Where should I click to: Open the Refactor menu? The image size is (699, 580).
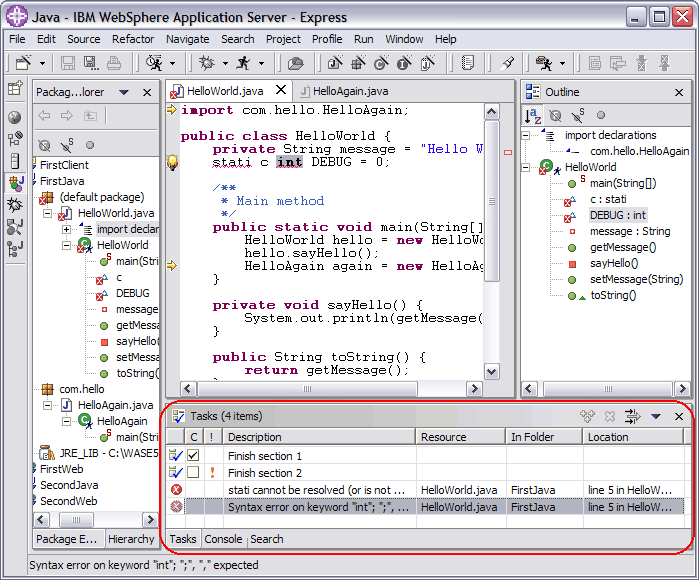[133, 39]
